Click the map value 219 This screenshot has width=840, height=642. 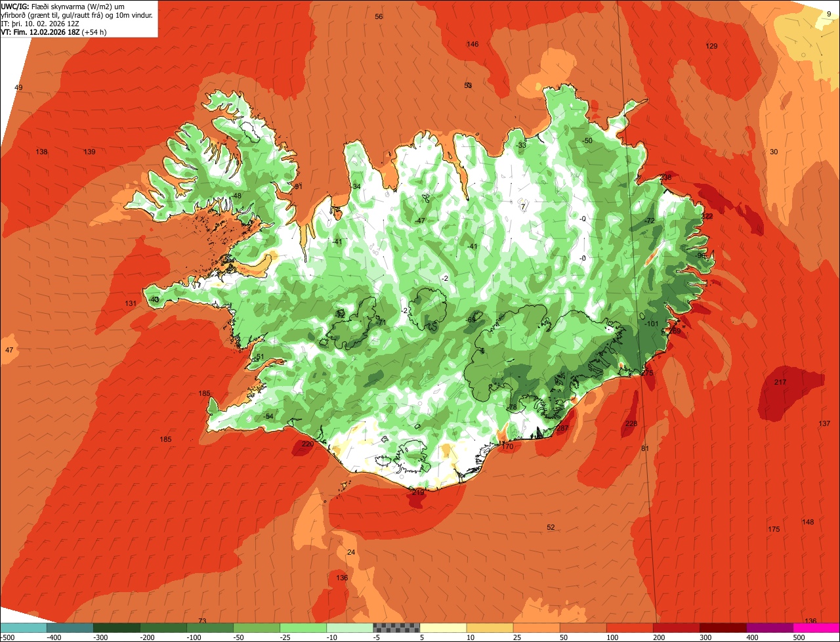pyautogui.click(x=418, y=492)
